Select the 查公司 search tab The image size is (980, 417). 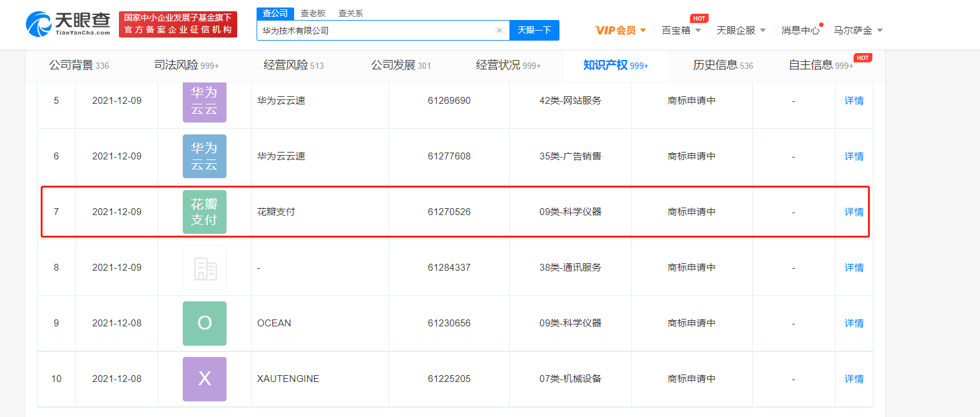click(x=275, y=13)
